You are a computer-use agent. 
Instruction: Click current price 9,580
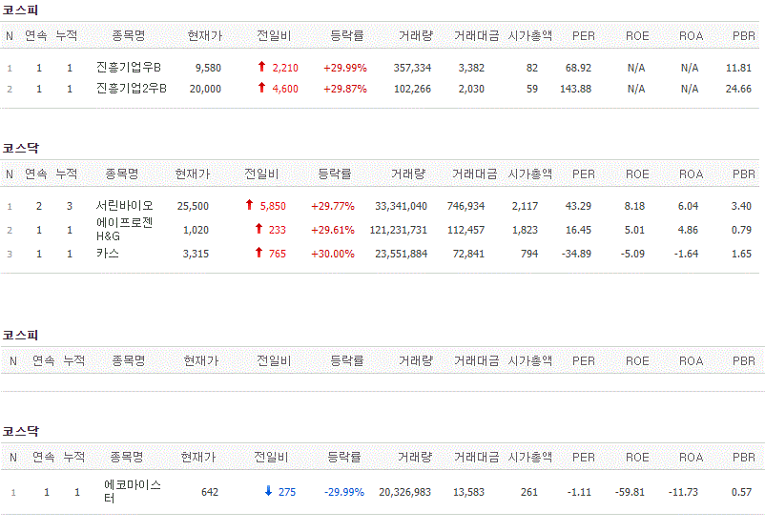[208, 68]
